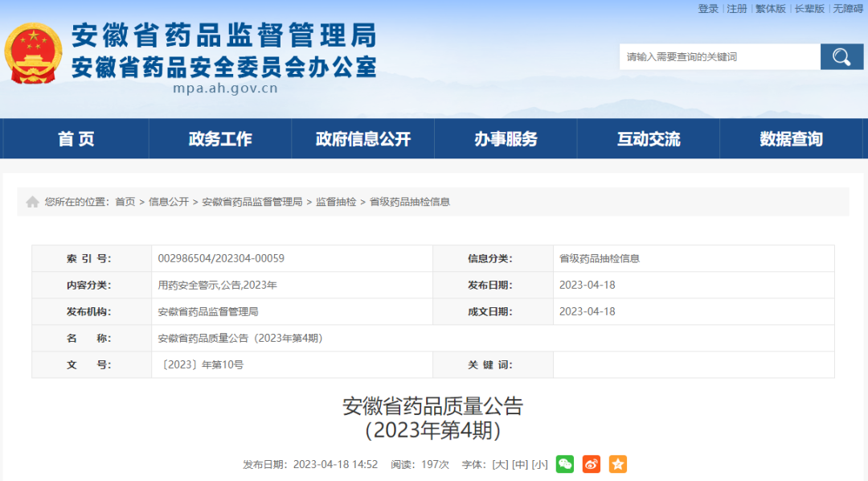Switch to 繁体版 traditional version
This screenshot has width=868, height=481.
click(770, 9)
